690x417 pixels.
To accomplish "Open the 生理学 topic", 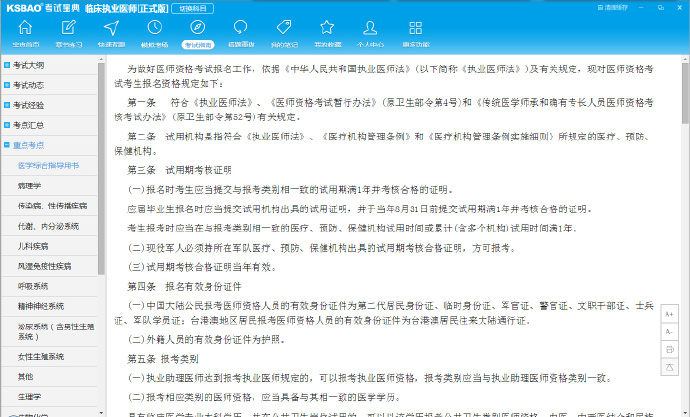I will pyautogui.click(x=49, y=396).
